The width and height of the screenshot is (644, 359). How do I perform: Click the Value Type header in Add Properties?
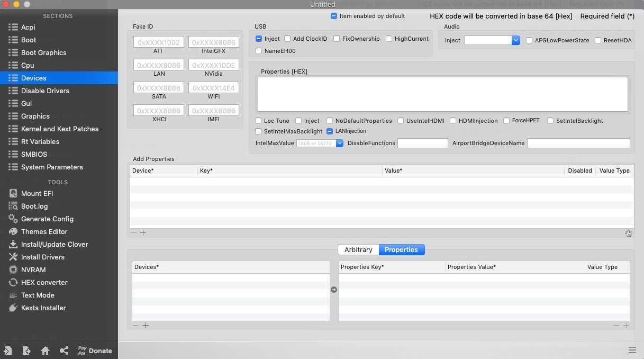point(614,170)
